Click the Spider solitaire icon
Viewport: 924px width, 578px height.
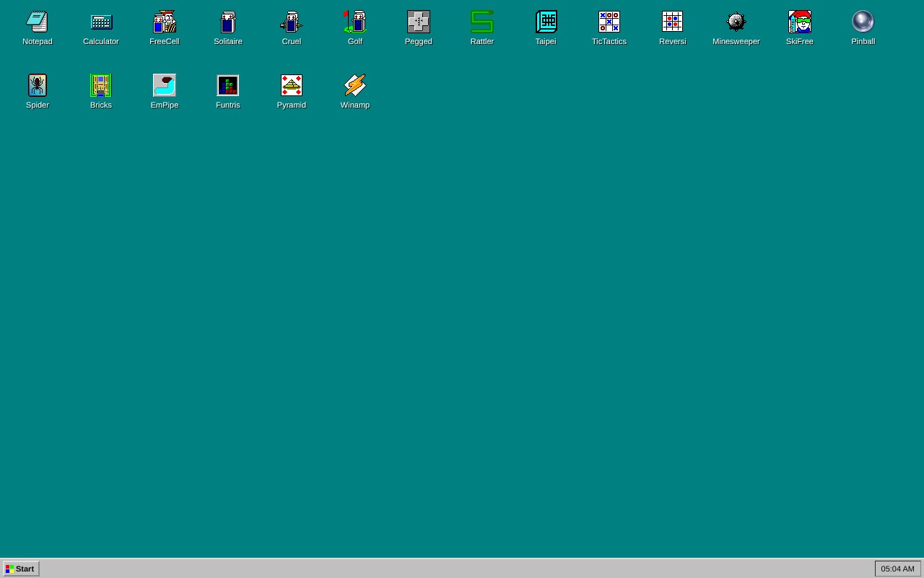pos(38,85)
